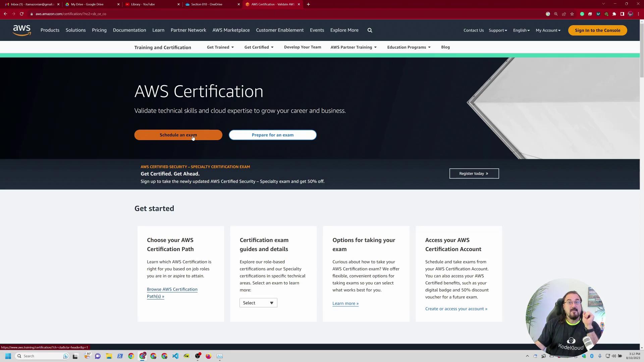Screen dimensions: 644x362
Task: Open the page zoom magnifier in the address bar
Action: (x=556, y=14)
